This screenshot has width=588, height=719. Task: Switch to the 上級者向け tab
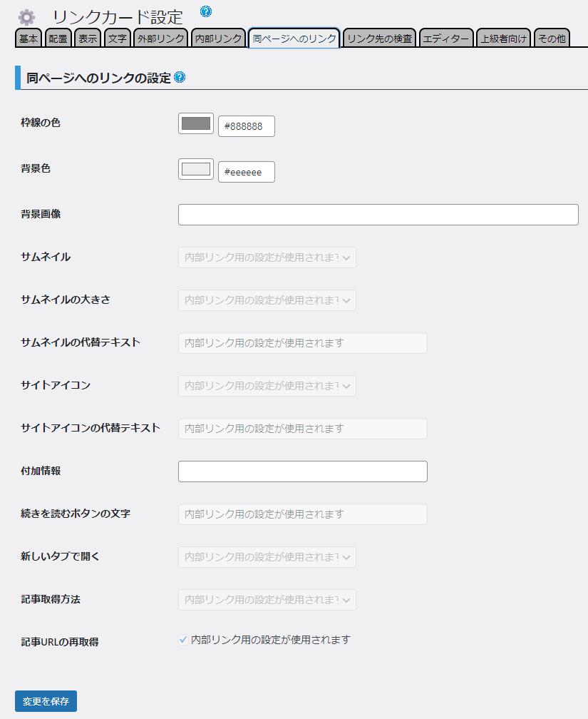503,39
